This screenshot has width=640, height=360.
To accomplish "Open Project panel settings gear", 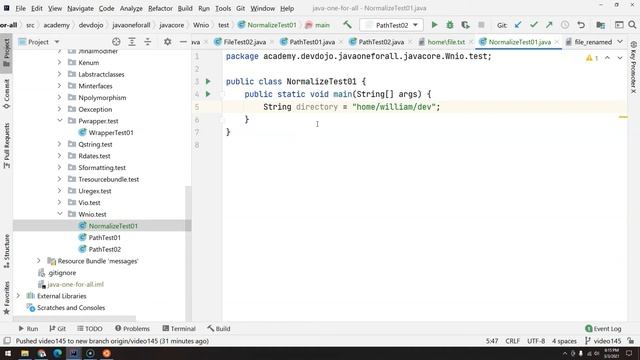I will [x=167, y=42].
